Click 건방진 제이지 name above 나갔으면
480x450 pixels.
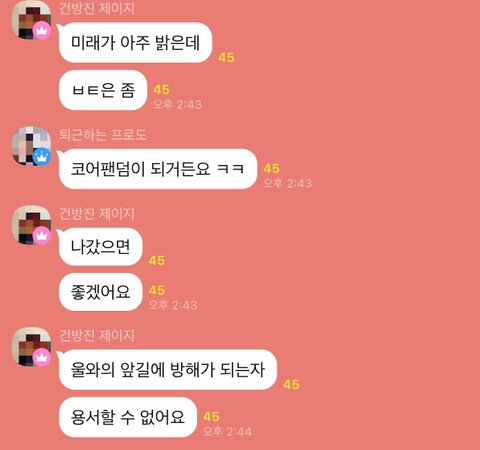pyautogui.click(x=97, y=213)
